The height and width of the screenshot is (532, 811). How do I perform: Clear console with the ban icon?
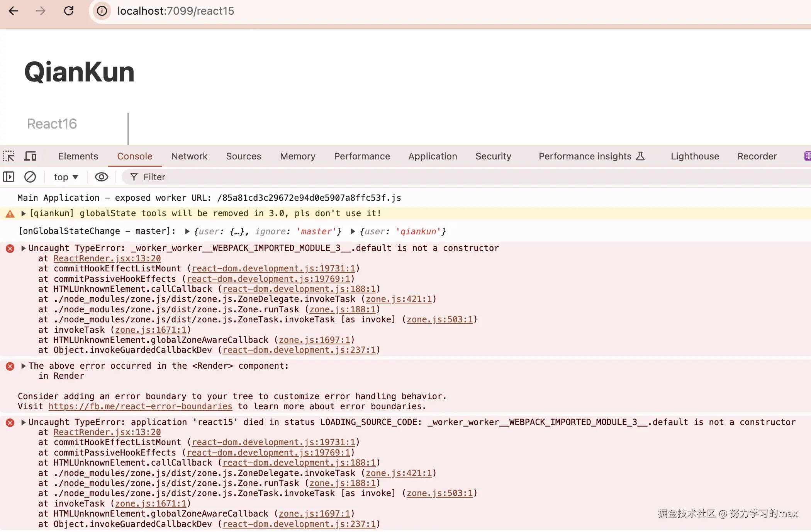click(x=30, y=177)
